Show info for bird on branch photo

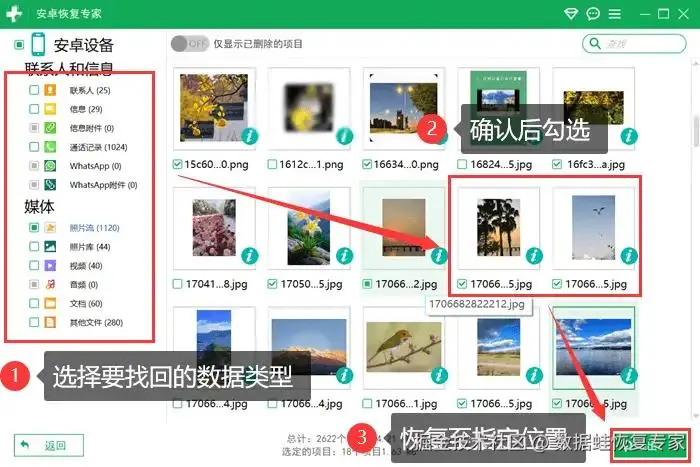[x=439, y=375]
